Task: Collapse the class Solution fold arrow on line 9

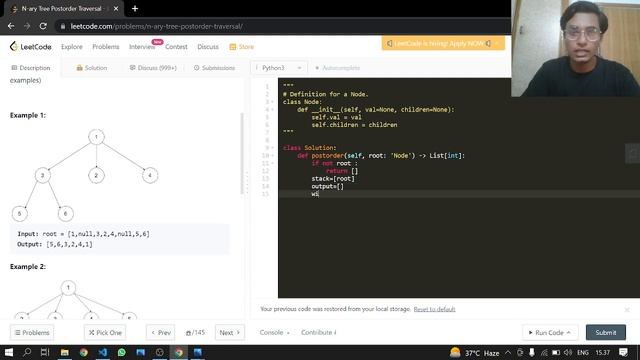Action: (272, 148)
